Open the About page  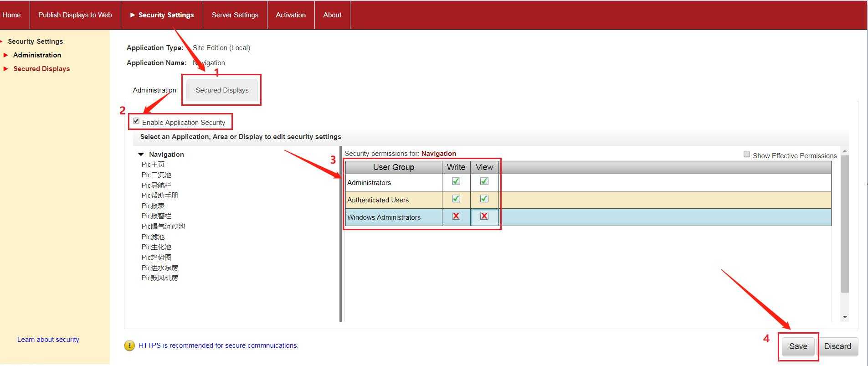pos(332,15)
